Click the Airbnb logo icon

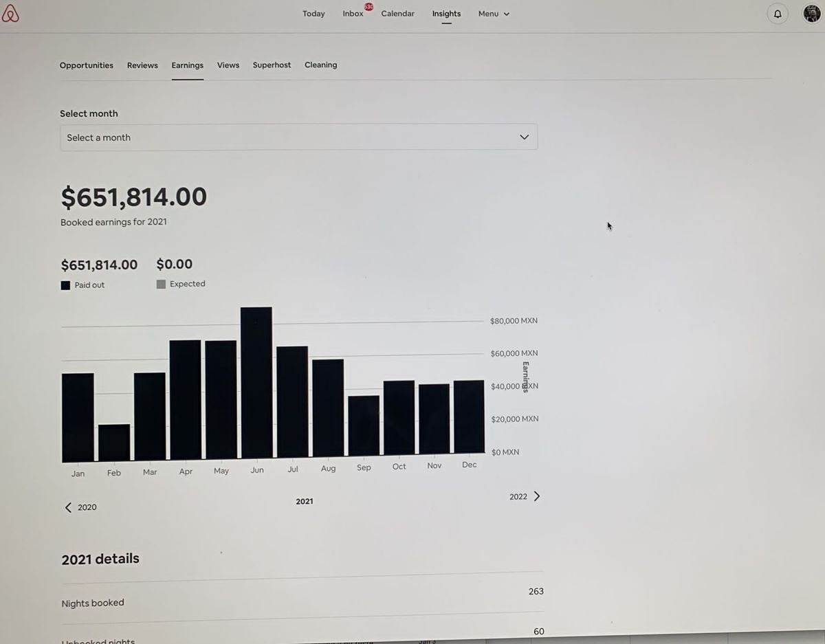point(10,13)
